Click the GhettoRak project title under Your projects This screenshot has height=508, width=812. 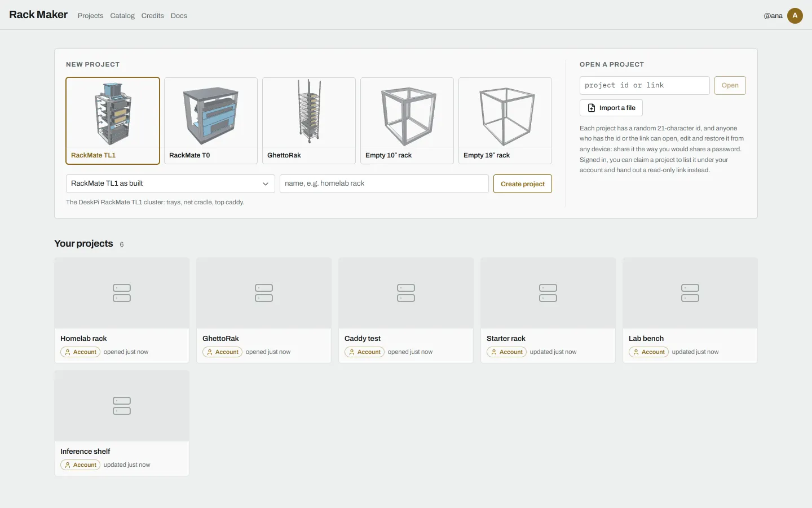220,339
